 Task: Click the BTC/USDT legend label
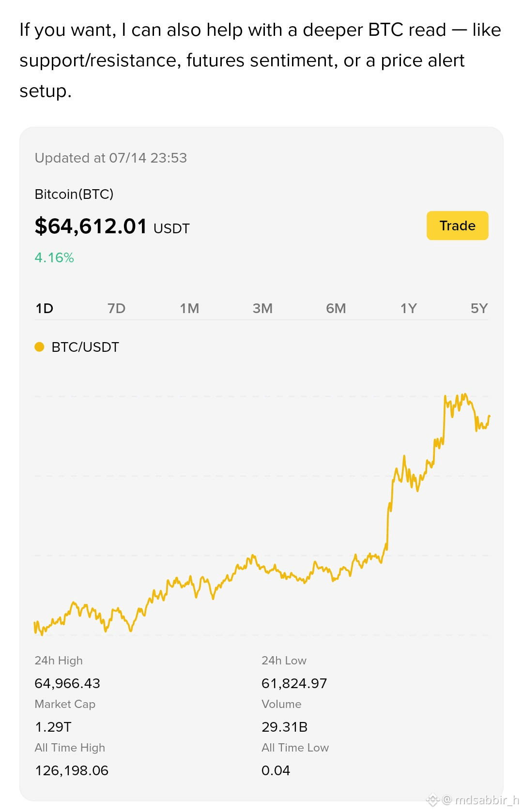click(x=85, y=347)
